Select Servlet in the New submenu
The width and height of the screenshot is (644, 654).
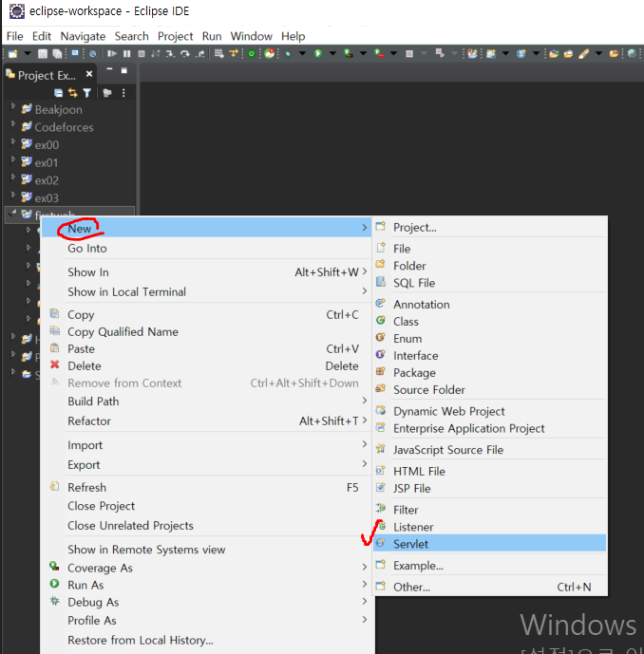(x=489, y=544)
